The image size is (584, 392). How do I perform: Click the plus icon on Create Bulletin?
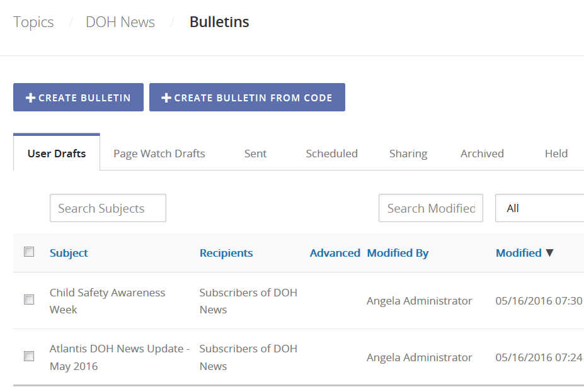[29, 97]
